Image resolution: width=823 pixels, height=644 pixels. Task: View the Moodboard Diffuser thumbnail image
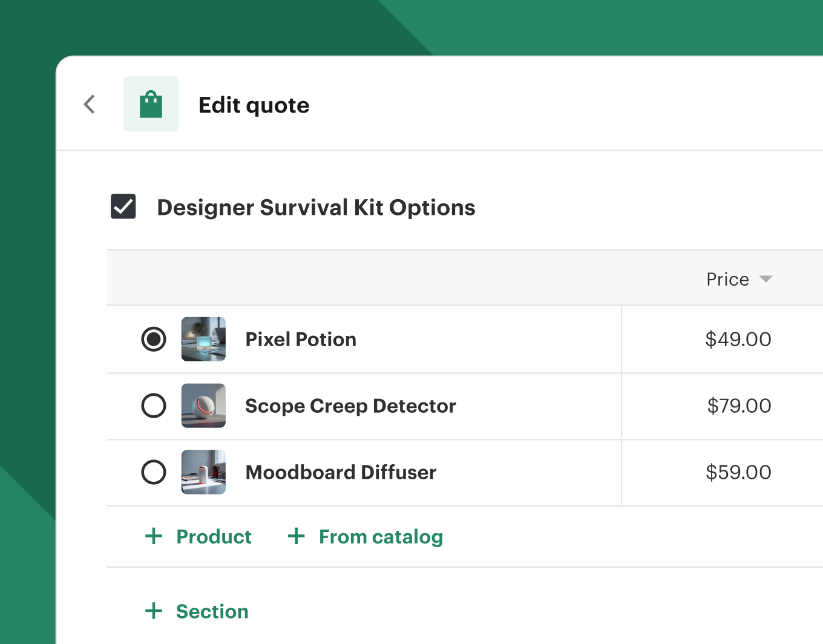(203, 472)
